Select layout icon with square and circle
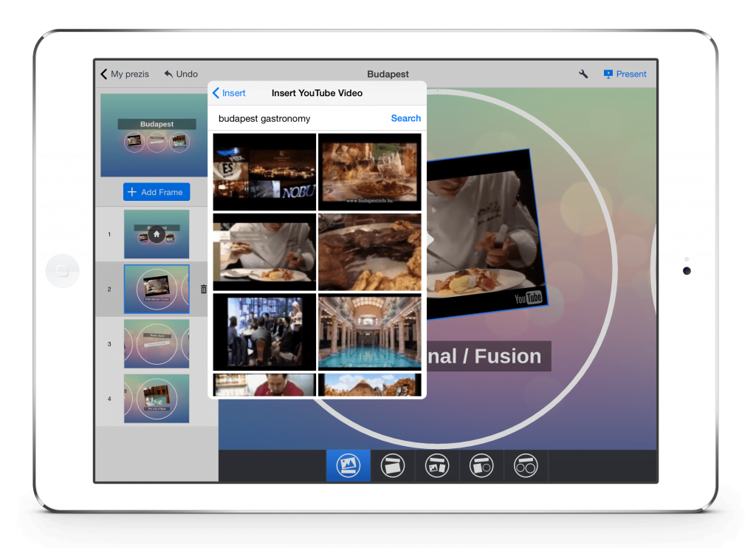This screenshot has width=756, height=548. pos(481,466)
